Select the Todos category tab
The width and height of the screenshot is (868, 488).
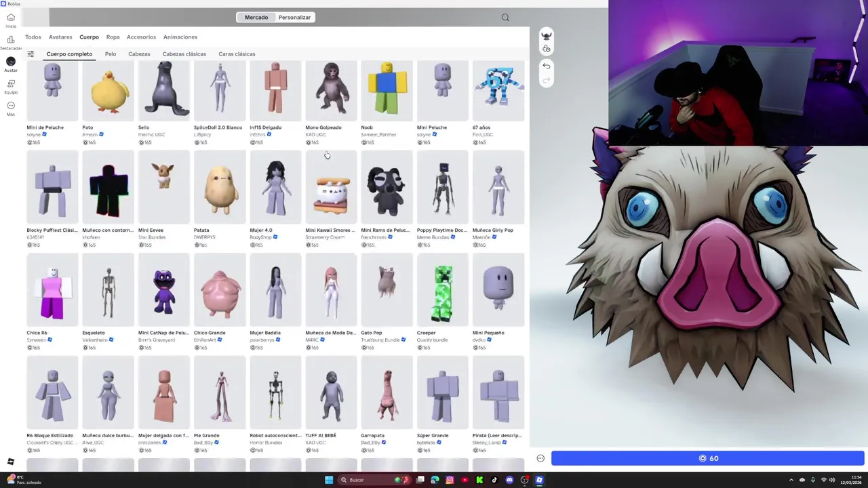(33, 37)
